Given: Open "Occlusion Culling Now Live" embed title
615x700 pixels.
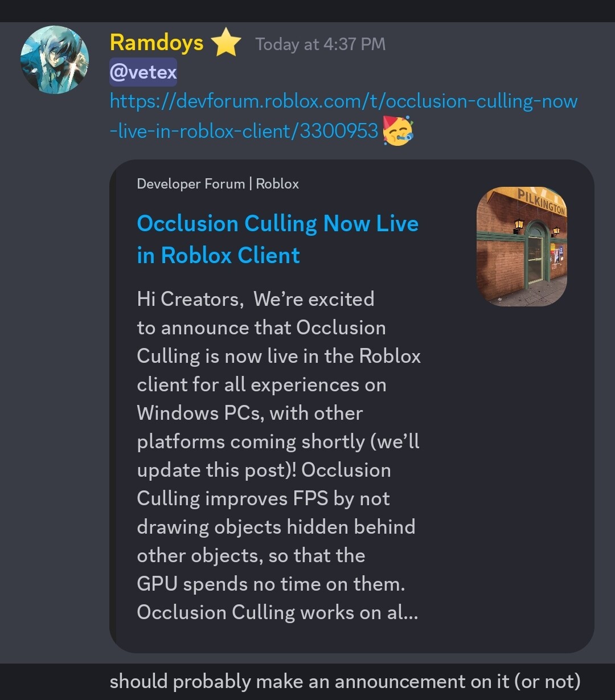Looking at the screenshot, I should pyautogui.click(x=278, y=223).
